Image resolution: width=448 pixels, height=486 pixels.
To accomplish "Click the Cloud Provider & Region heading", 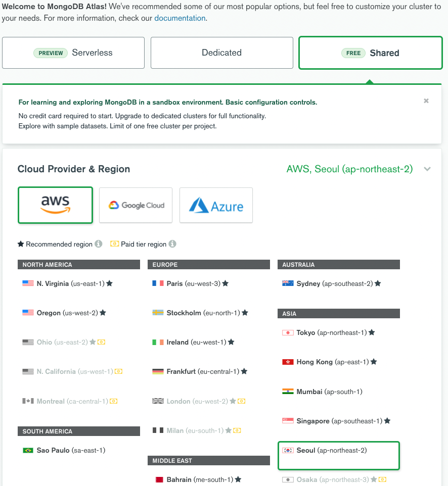I will 74,169.
